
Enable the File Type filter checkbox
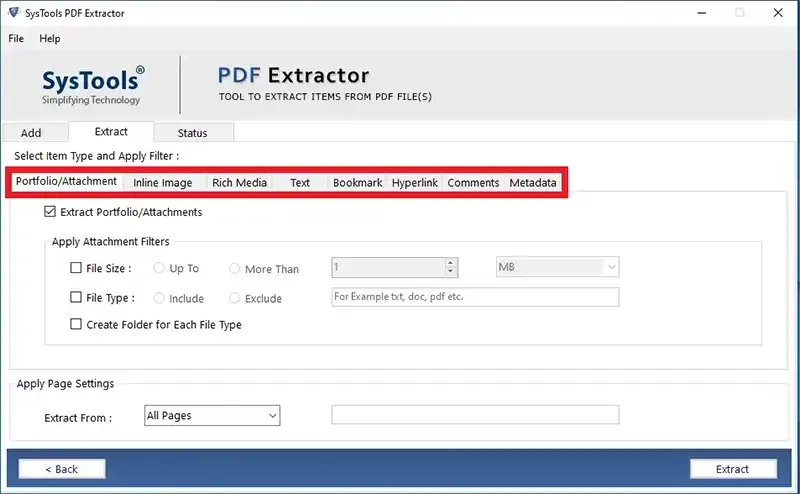coord(76,298)
